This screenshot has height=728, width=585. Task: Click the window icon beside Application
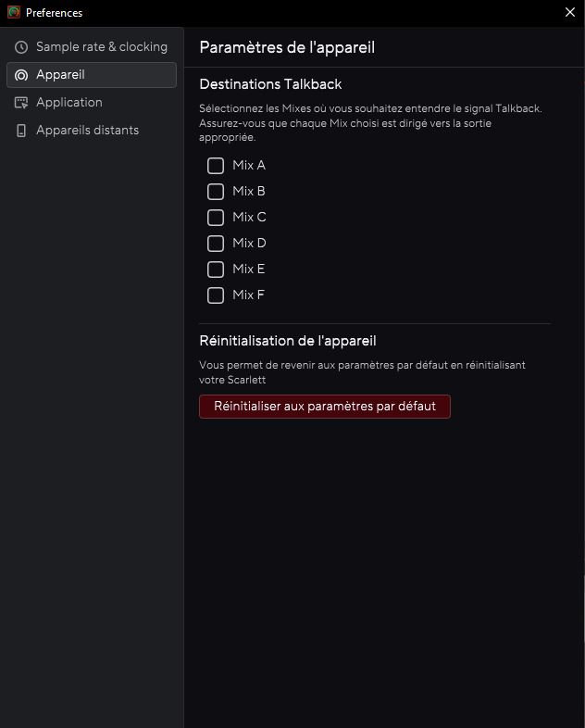tap(21, 103)
